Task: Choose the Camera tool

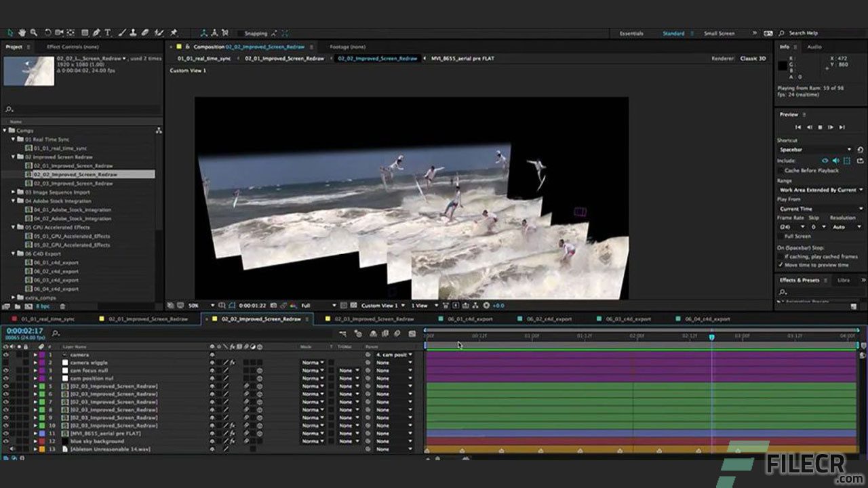Action: (58, 33)
